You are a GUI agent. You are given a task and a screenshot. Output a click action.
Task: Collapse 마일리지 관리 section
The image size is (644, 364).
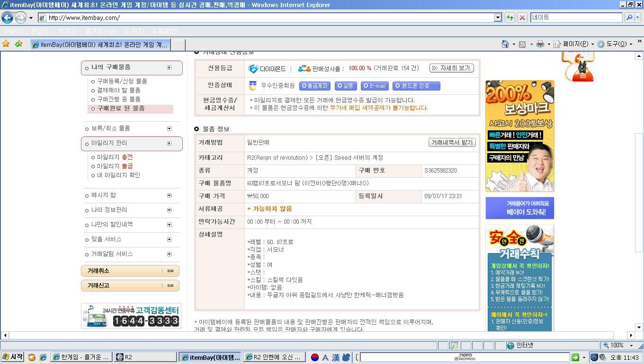coord(169,144)
